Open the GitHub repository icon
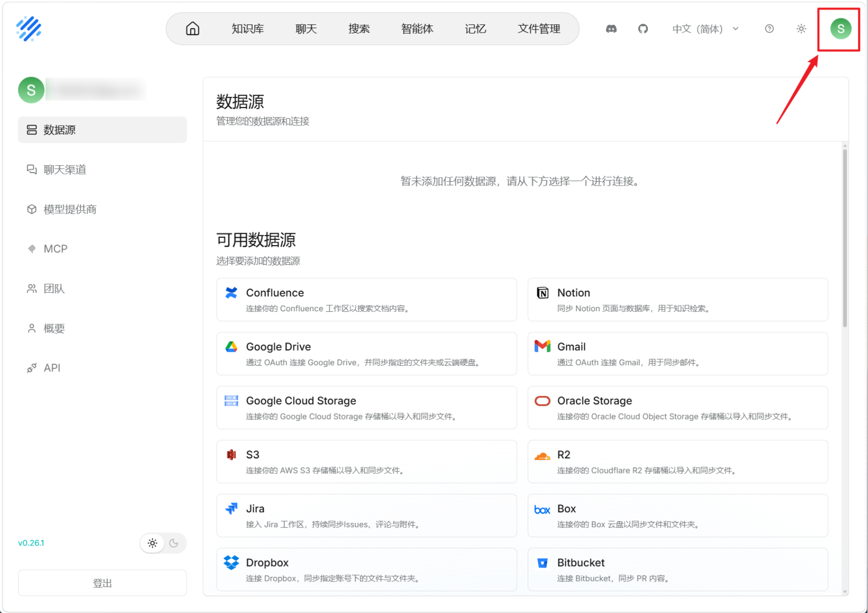This screenshot has height=613, width=868. (x=643, y=29)
